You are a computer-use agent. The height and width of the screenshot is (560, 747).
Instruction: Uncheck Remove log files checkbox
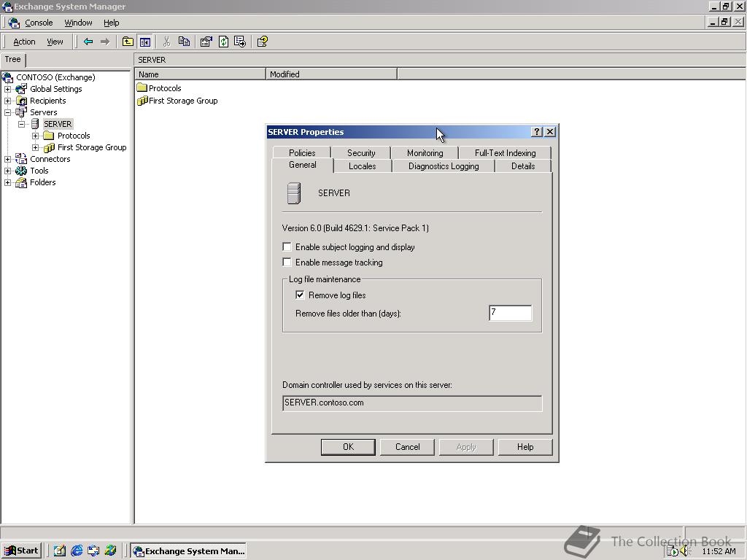[x=300, y=295]
